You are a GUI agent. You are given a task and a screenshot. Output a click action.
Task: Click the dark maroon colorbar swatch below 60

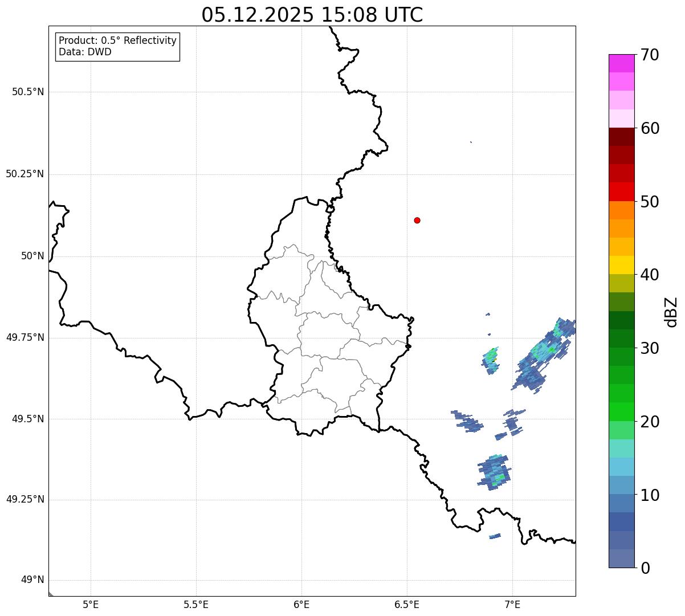621,137
